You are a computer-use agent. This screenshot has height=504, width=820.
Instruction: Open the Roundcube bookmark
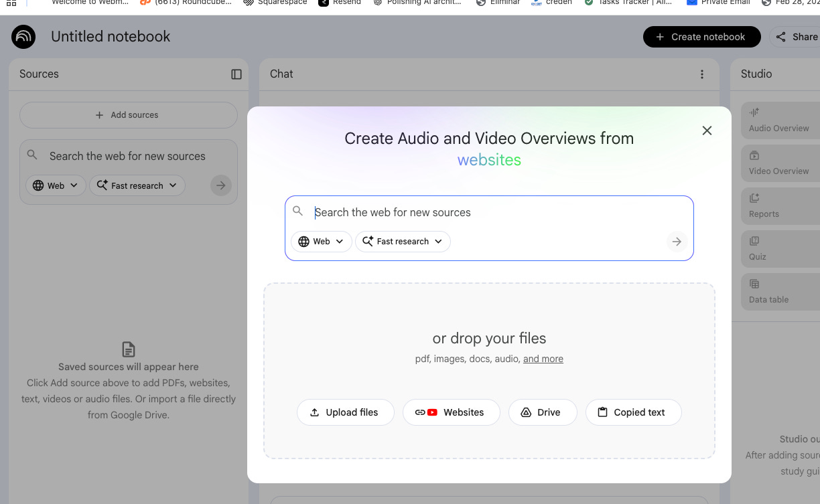[185, 3]
